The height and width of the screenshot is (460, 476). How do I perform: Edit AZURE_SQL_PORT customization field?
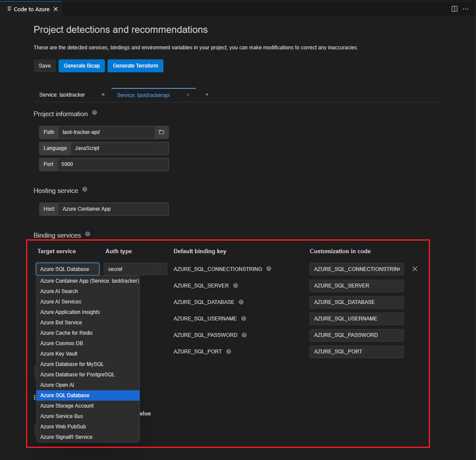pyautogui.click(x=357, y=352)
